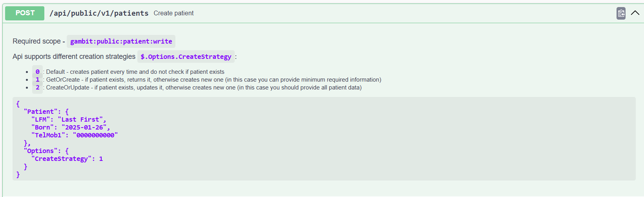The width and height of the screenshot is (644, 197).
Task: Click the $.Options.CreateStrategy code chip
Action: click(186, 57)
